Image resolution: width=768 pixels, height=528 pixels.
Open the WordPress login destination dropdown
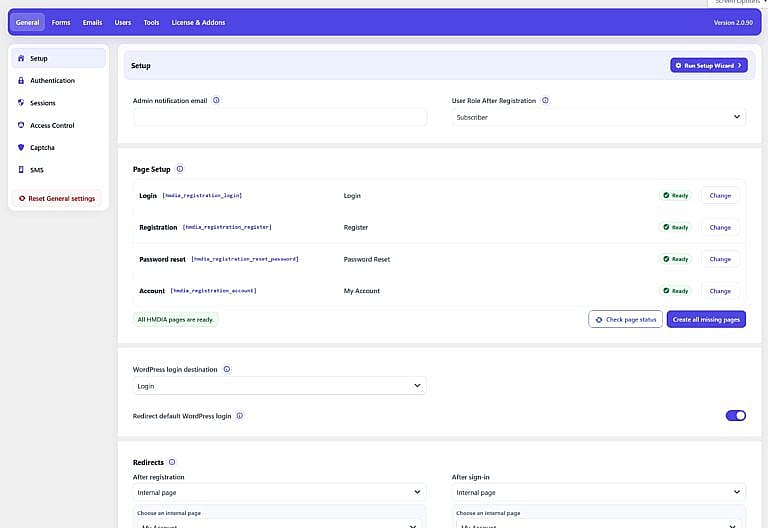click(279, 386)
